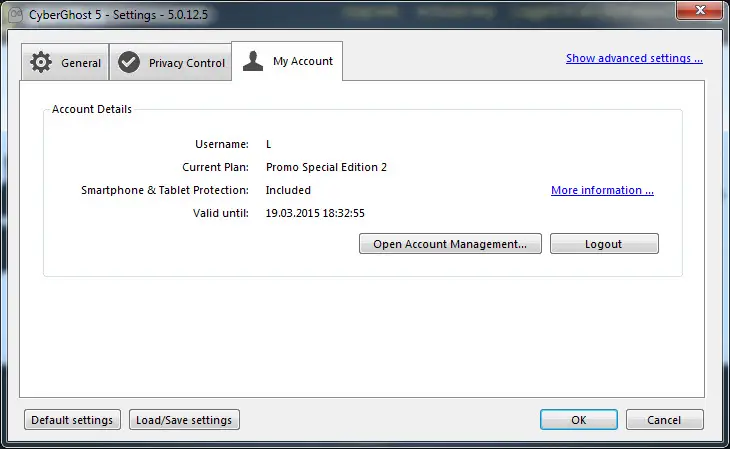730x449 pixels.
Task: Click the username value "L"
Action: click(x=269, y=144)
